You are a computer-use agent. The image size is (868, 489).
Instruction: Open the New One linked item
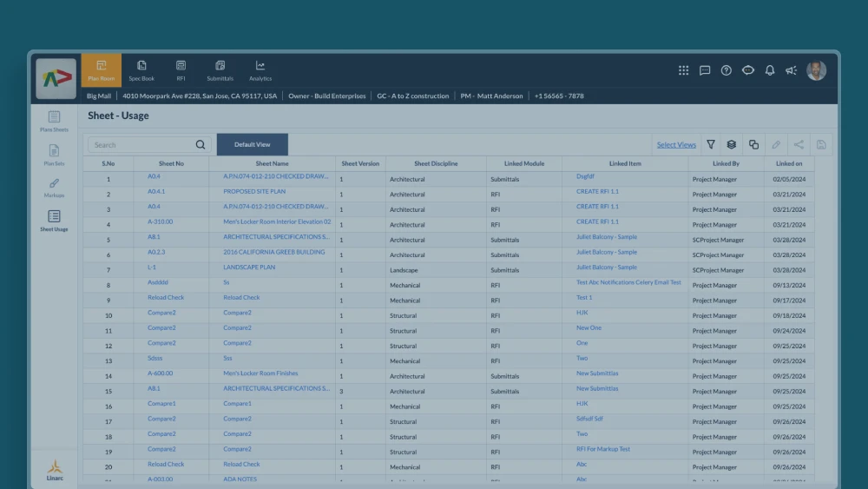(x=589, y=327)
